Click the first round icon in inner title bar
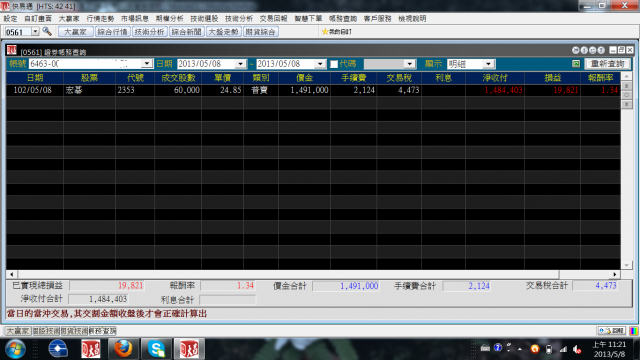 (576, 50)
